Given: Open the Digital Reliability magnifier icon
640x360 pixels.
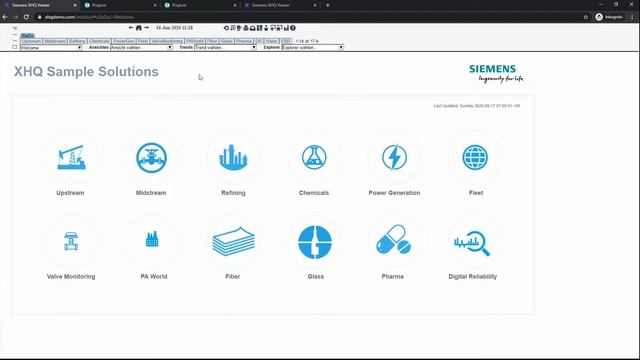Looking at the screenshot, I should (472, 243).
